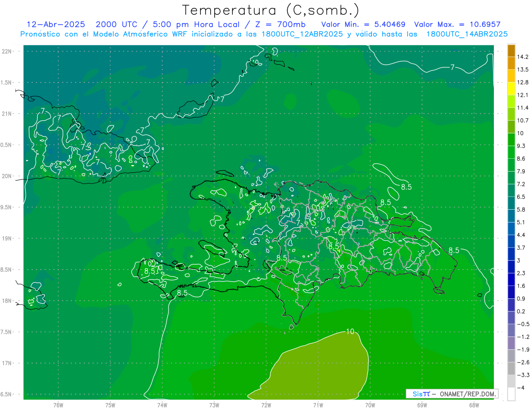The image size is (532, 411).
Task: Pick the colorbar swatch between 12.1 and 11.4
Action: click(511, 101)
